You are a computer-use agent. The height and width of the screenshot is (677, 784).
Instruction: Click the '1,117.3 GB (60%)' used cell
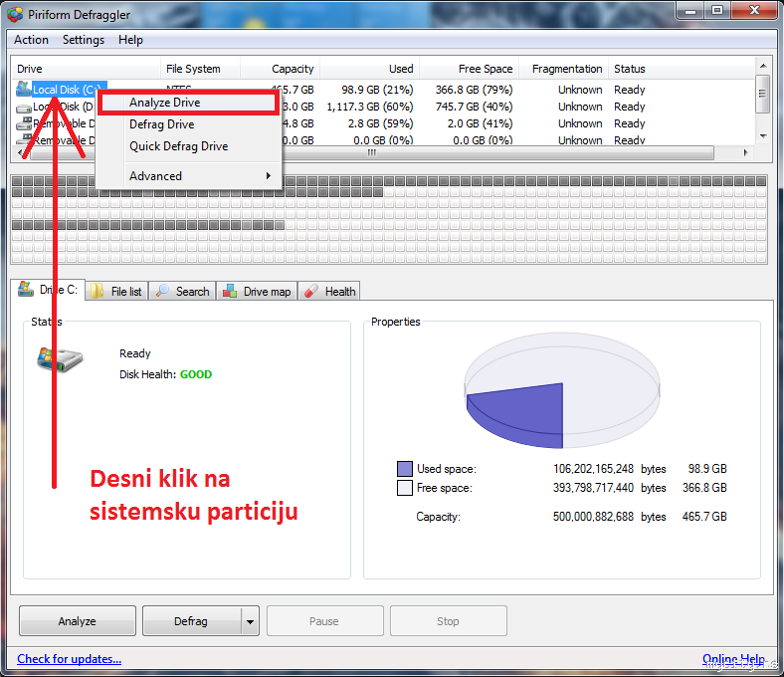370,107
